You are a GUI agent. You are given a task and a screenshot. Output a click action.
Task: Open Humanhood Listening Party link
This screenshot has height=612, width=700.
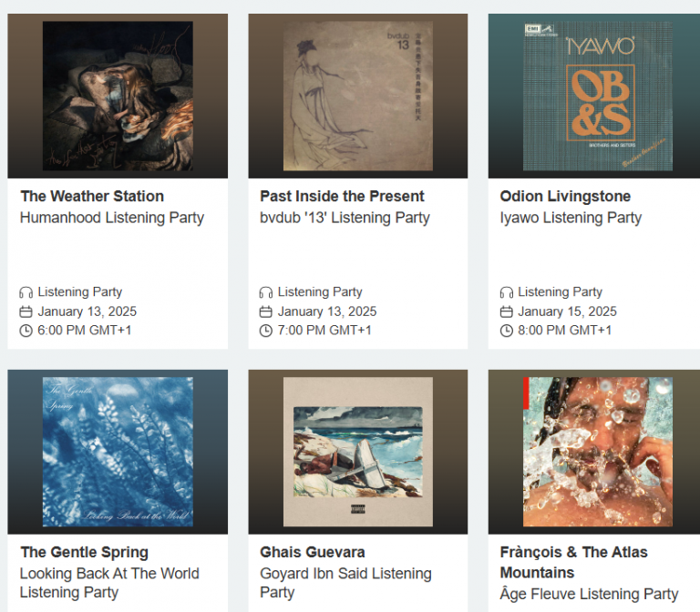tap(112, 218)
